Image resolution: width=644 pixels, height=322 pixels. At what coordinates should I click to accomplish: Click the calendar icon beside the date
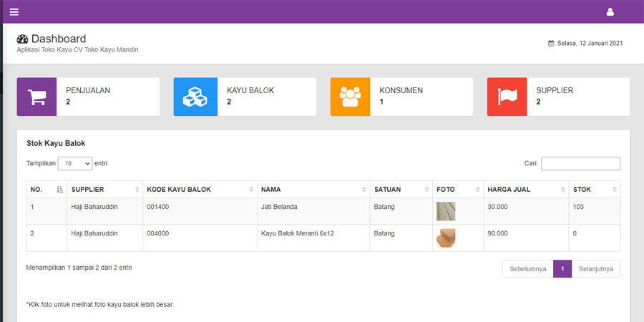pos(551,43)
